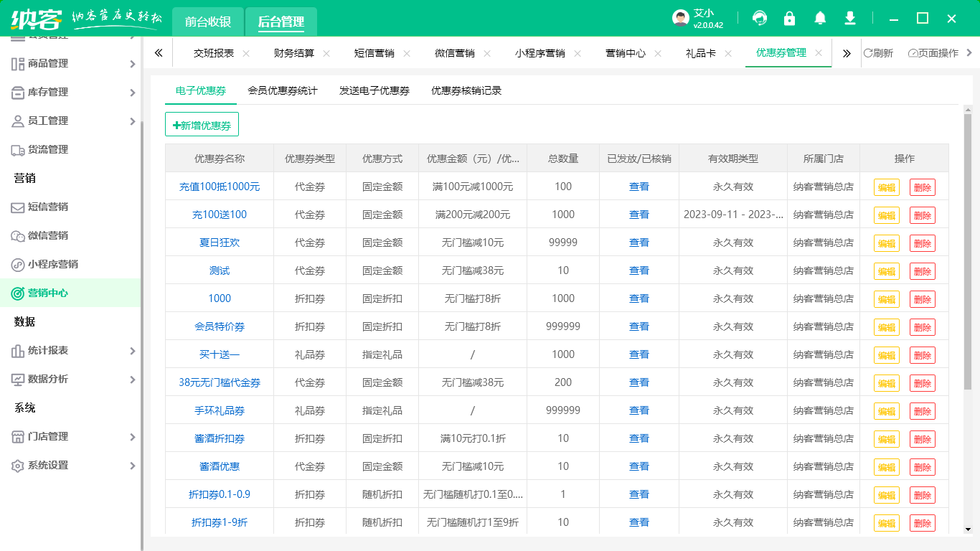Click the table vertical scrollbar thumb
This screenshot has width=980, height=551.
tap(968, 251)
